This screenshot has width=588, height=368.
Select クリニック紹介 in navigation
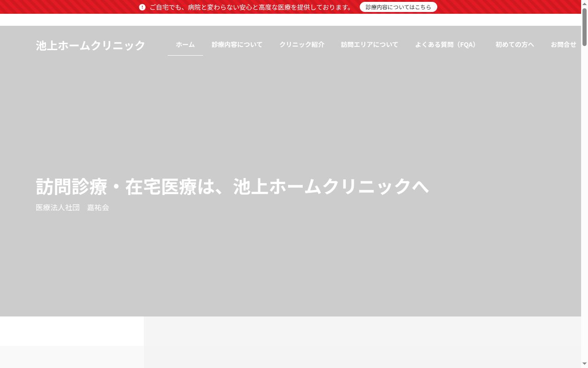click(302, 45)
